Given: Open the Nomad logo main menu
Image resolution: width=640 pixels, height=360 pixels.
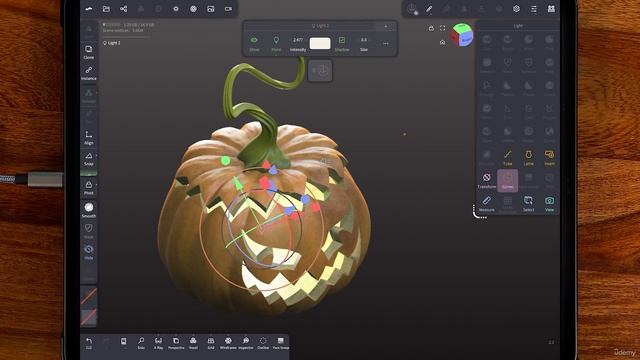Looking at the screenshot, I should click(89, 9).
